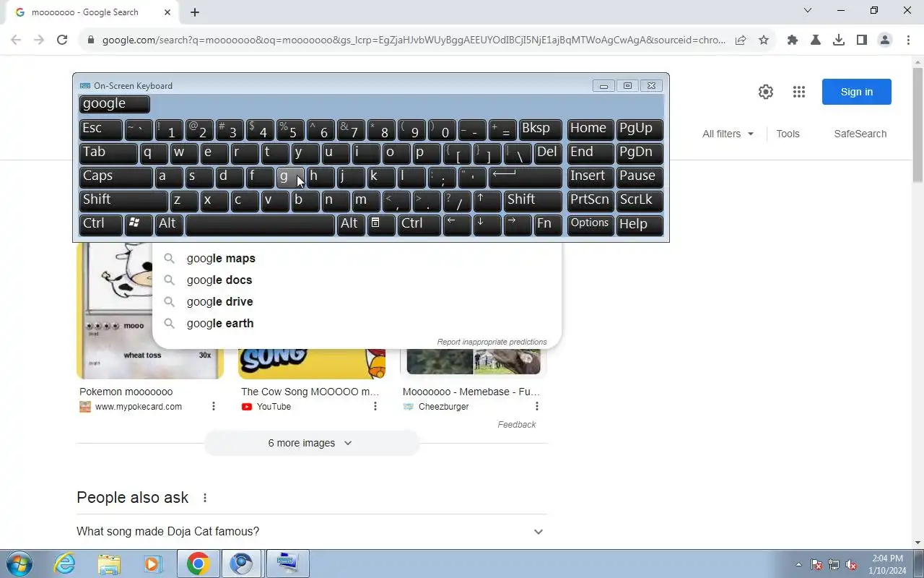Viewport: 924px width, 578px height.
Task: Expand What song made Doja Cat famous
Action: [x=312, y=532]
